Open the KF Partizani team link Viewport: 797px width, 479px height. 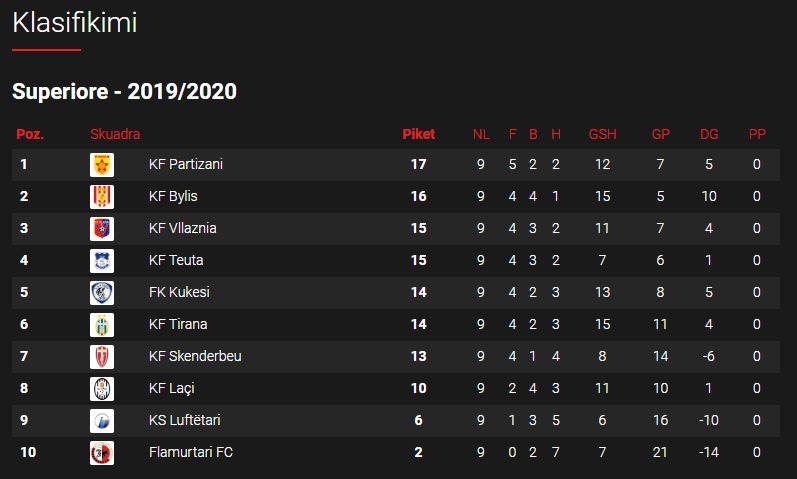click(186, 164)
